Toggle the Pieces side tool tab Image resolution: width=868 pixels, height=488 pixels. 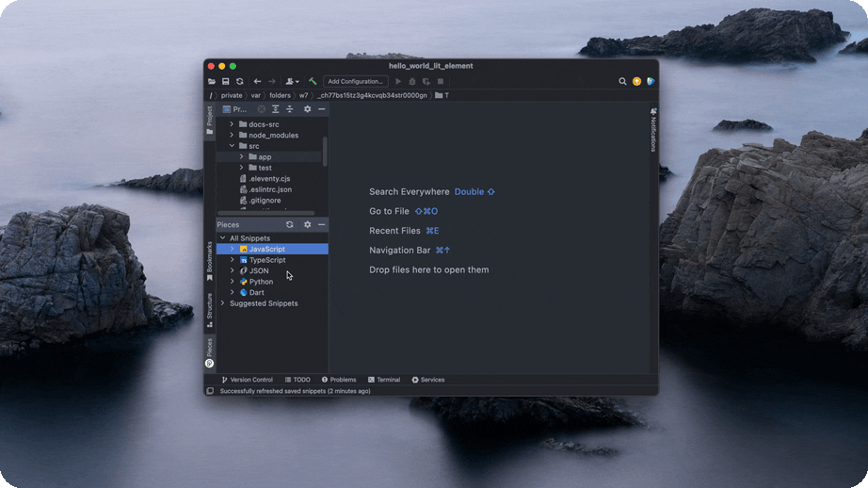[209, 353]
